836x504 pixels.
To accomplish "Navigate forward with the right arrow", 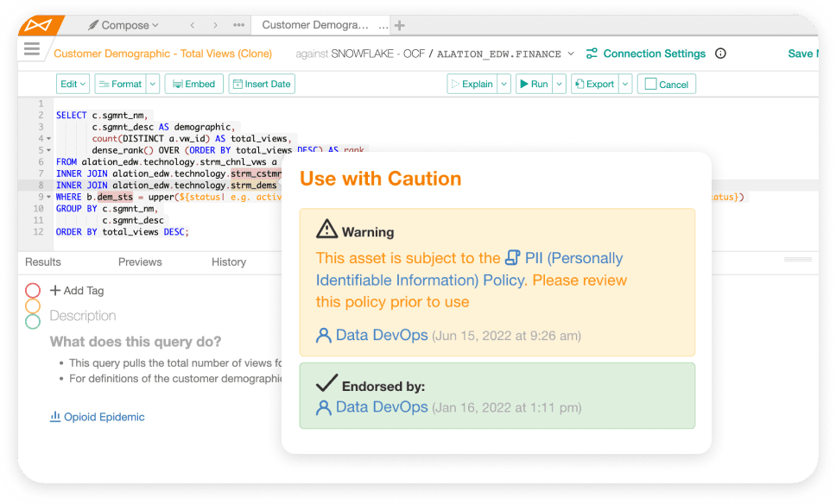I will coord(215,25).
